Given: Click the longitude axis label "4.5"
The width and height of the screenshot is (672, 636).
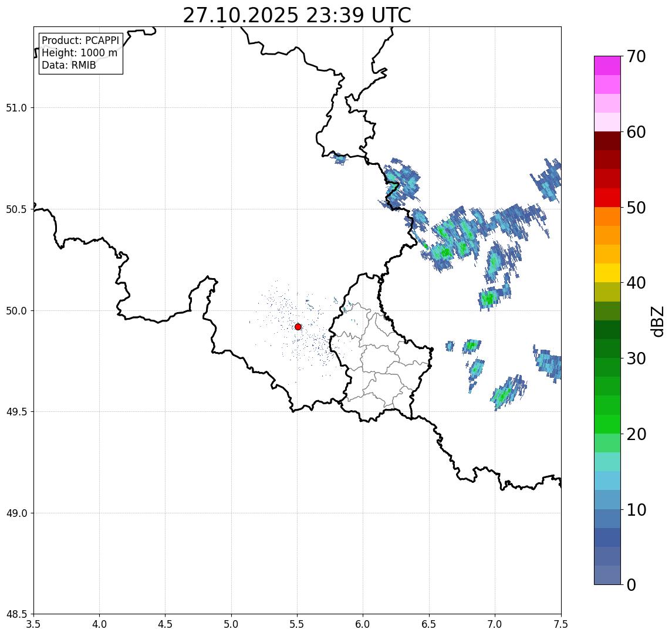Looking at the screenshot, I should coord(166,624).
